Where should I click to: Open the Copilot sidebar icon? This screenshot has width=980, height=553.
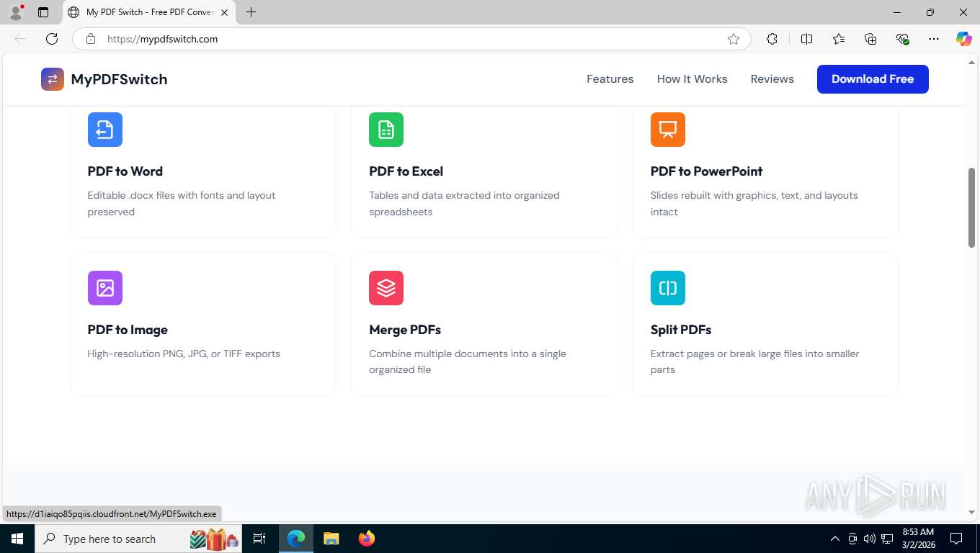click(x=963, y=39)
